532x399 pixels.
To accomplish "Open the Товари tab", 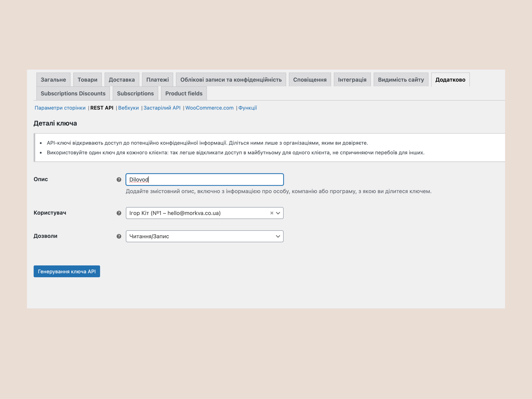I will (x=87, y=80).
